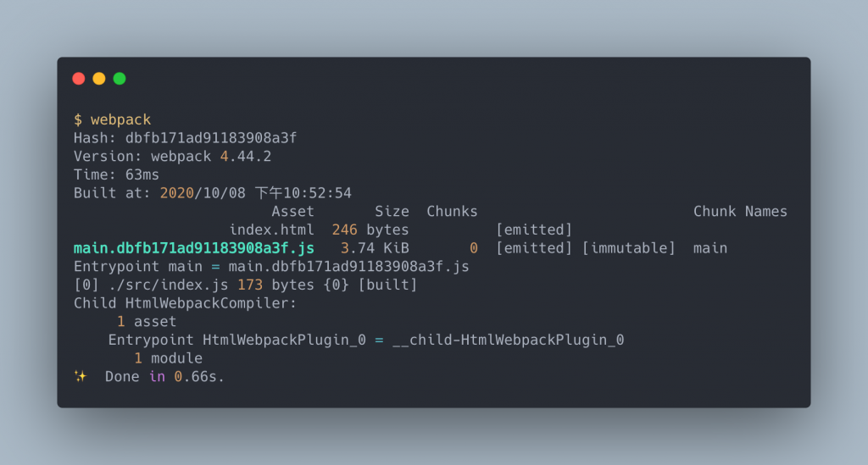This screenshot has width=868, height=465.
Task: Click the [immutable] tag
Action: click(629, 248)
